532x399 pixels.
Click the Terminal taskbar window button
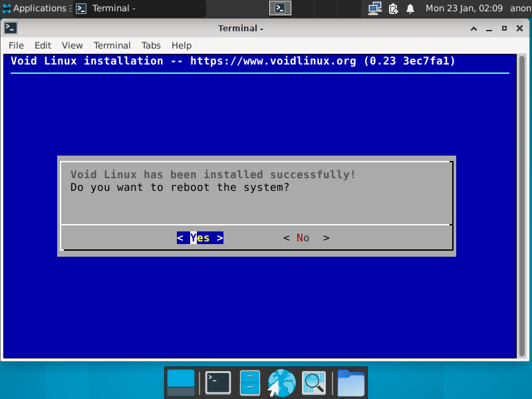point(140,9)
